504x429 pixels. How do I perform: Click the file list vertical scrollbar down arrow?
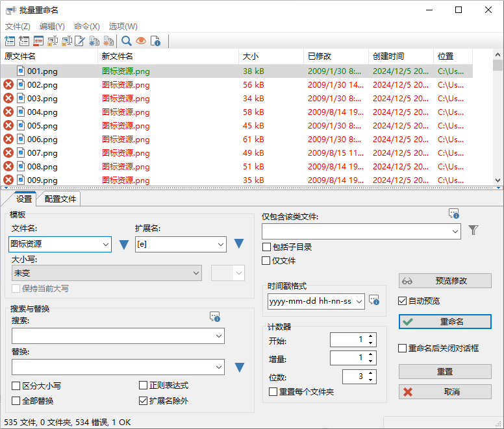click(498, 180)
